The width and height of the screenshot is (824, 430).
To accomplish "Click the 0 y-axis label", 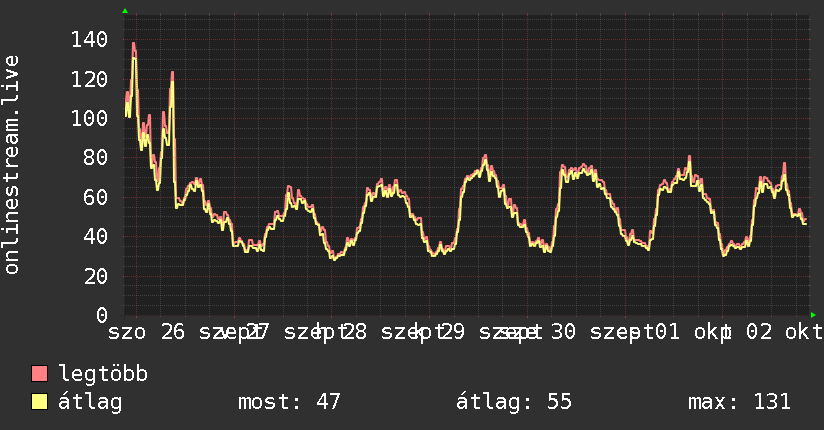I will coord(102,315).
